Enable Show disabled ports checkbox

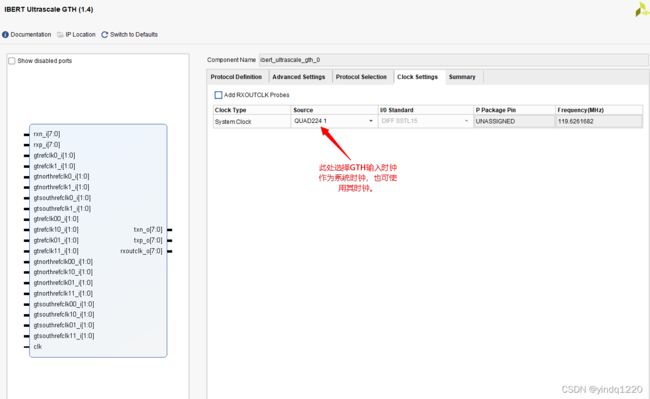coord(12,61)
